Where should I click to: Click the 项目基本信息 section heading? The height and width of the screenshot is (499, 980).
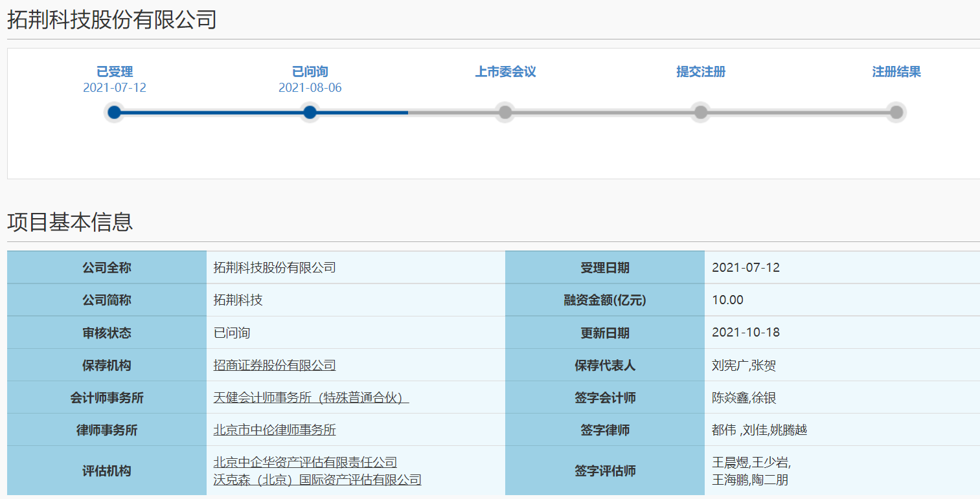tap(70, 222)
